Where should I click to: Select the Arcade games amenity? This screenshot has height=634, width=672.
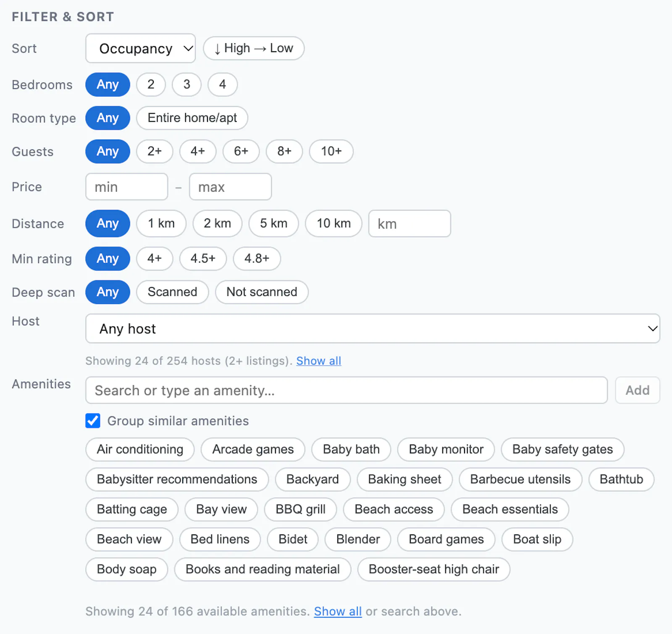point(253,450)
